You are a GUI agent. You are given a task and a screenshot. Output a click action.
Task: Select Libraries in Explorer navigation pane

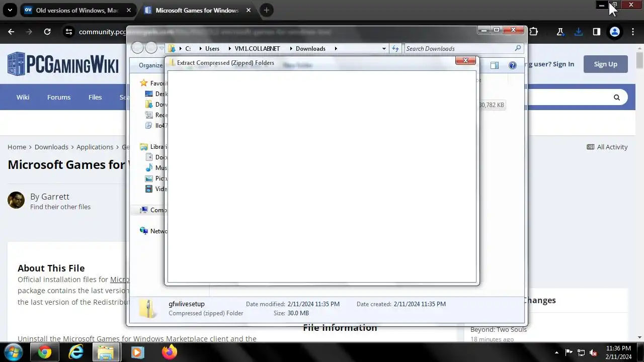tap(153, 146)
